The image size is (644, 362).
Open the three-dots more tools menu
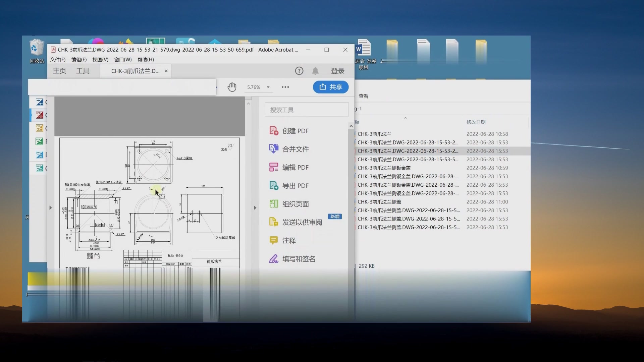pyautogui.click(x=285, y=87)
